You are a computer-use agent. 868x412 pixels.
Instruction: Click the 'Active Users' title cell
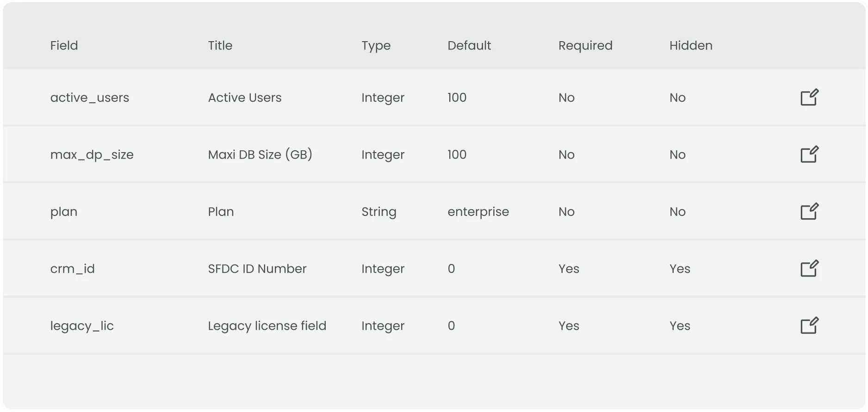244,98
